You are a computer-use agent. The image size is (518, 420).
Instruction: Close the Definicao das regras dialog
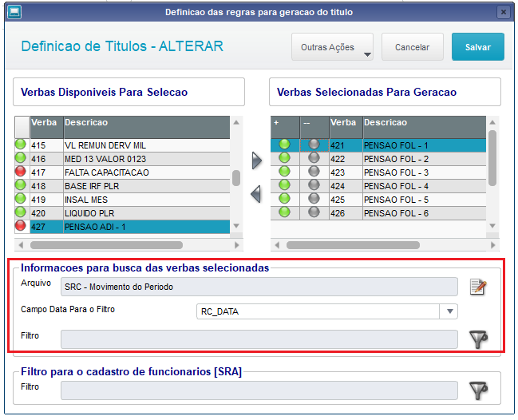point(503,13)
